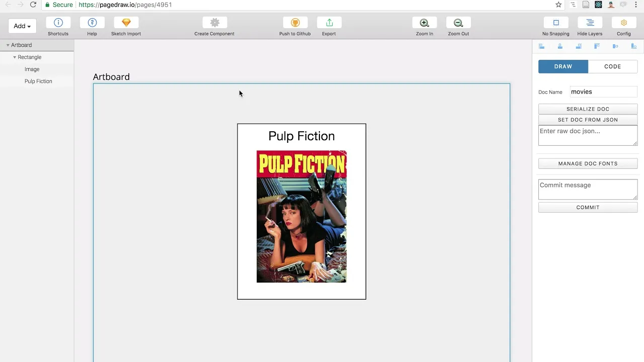Open the React DevTools extension
644x362 pixels.
(x=598, y=5)
